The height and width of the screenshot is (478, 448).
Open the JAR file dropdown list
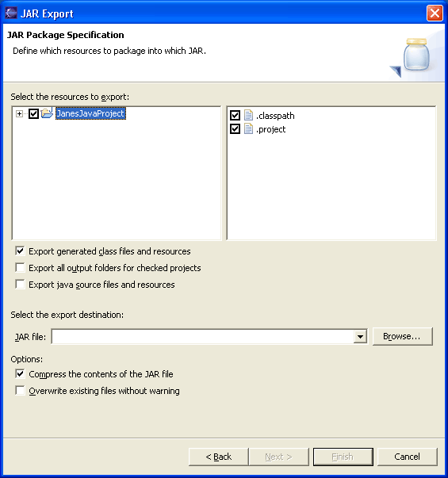pyautogui.click(x=360, y=337)
